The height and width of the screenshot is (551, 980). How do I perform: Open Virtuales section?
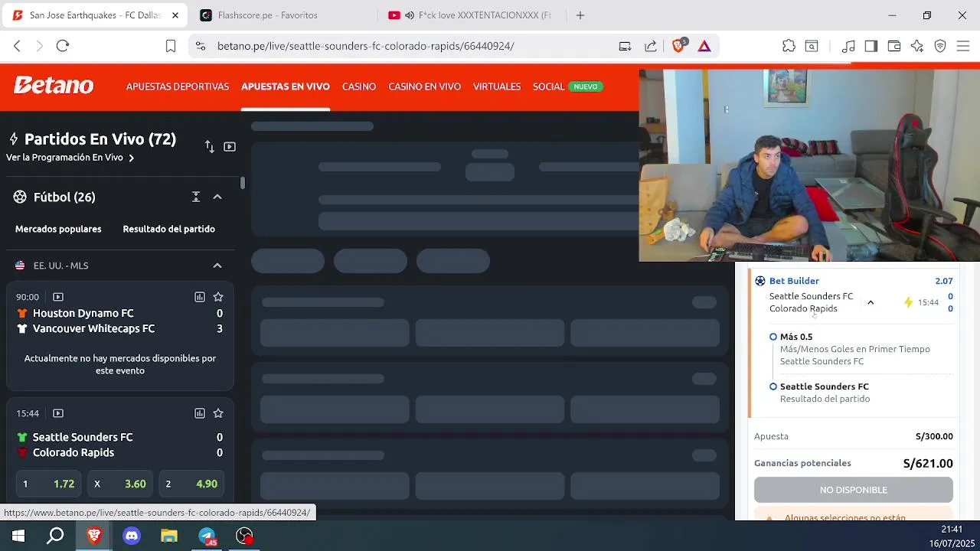coord(497,86)
